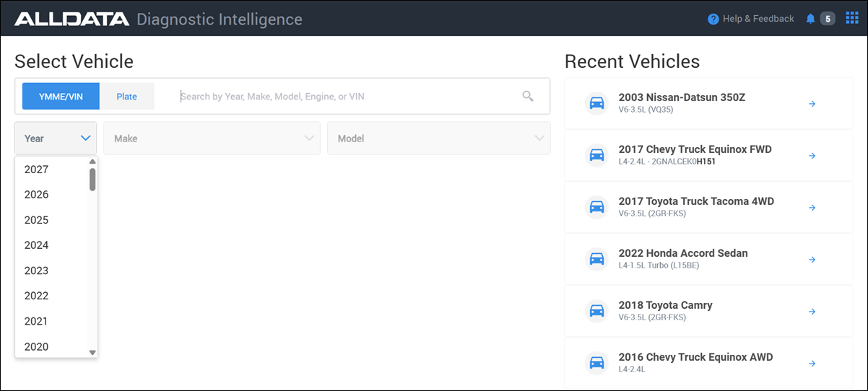Choose 2020 from the year list

pos(52,346)
